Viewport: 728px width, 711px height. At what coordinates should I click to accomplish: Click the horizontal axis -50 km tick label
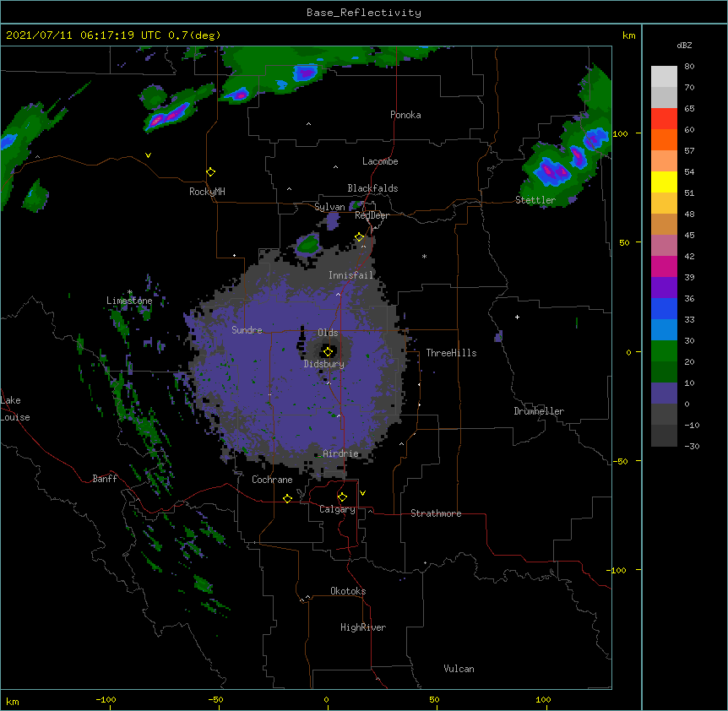[215, 699]
